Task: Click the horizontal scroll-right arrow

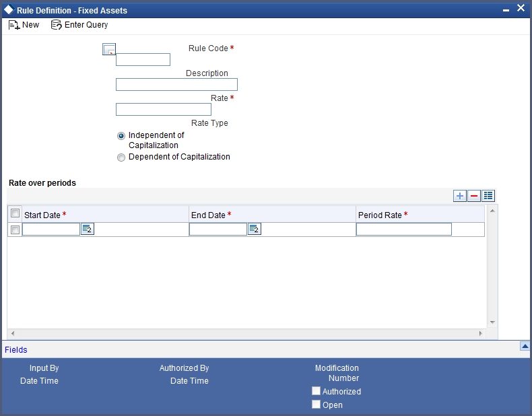Action: [x=480, y=333]
